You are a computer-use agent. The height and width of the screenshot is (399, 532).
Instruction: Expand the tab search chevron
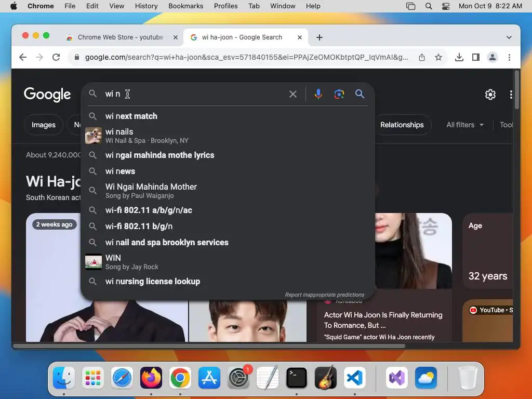(x=509, y=37)
